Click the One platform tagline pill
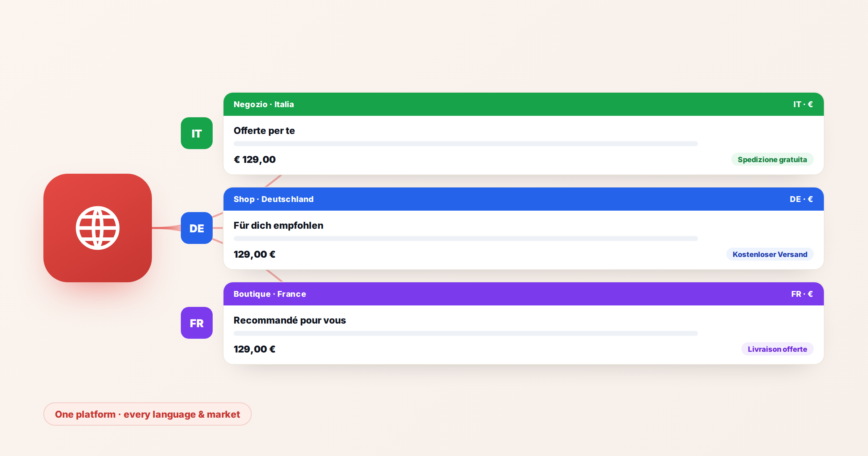 (x=148, y=414)
